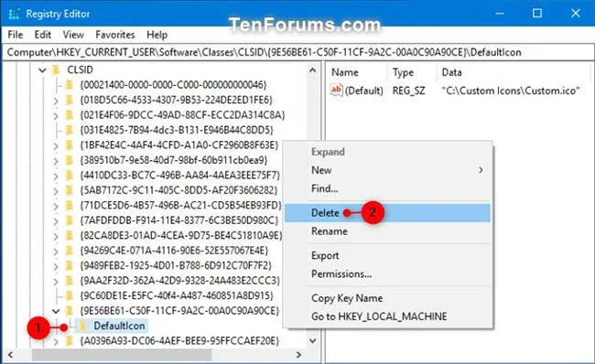Screen dimensions: 595x364
Task: Select the CLSID folder icon
Action: (x=57, y=70)
